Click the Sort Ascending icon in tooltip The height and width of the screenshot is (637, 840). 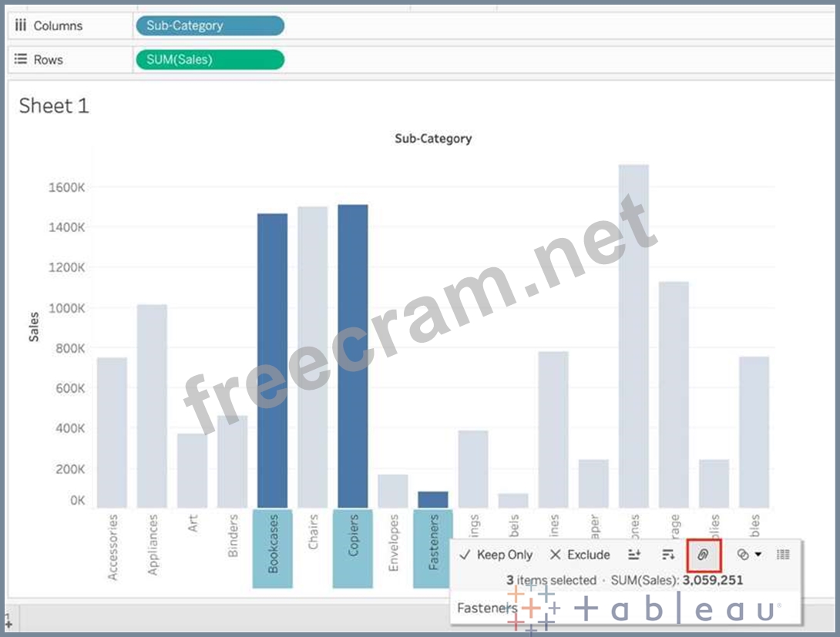click(x=634, y=555)
